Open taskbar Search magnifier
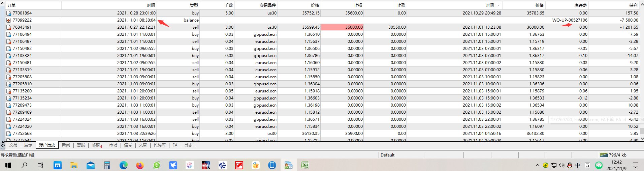This screenshot has height=171, width=644. [24, 165]
